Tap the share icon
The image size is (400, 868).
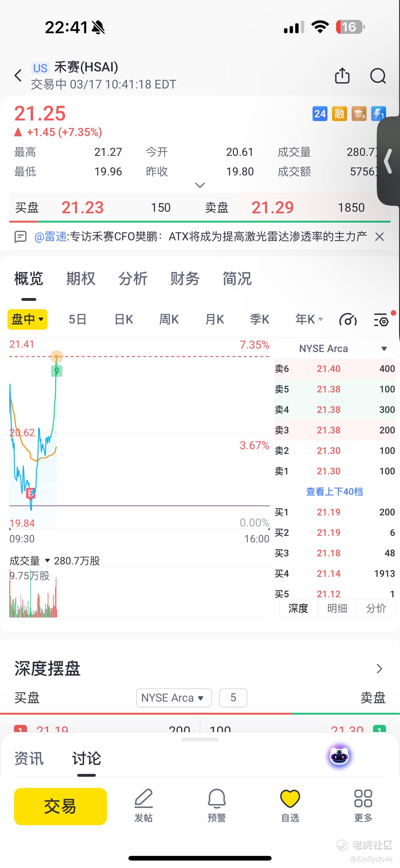click(x=342, y=75)
